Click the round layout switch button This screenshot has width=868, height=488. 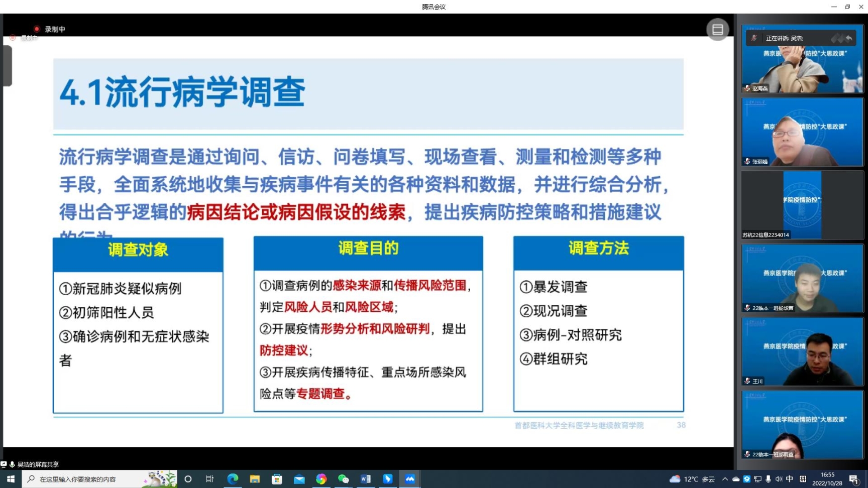tap(717, 30)
